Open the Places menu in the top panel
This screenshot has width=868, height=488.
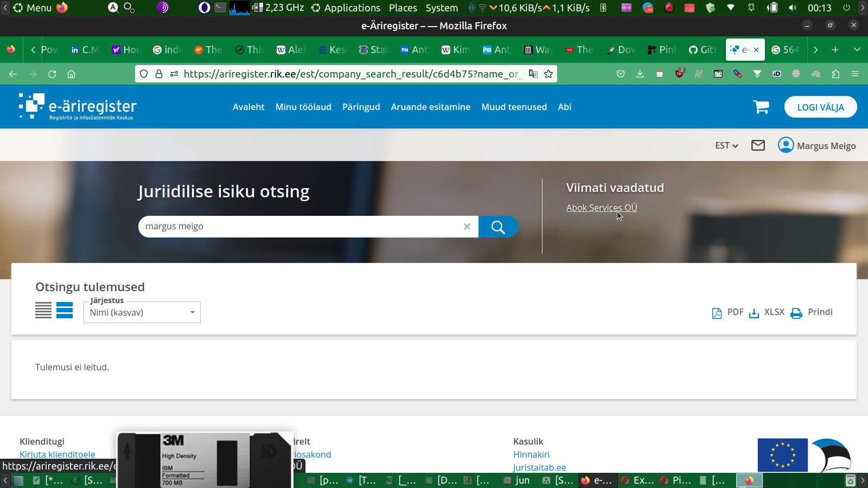403,8
